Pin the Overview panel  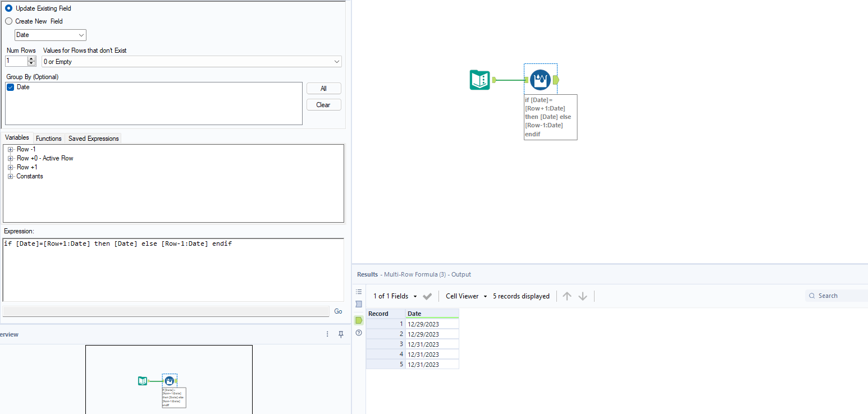[x=341, y=334]
